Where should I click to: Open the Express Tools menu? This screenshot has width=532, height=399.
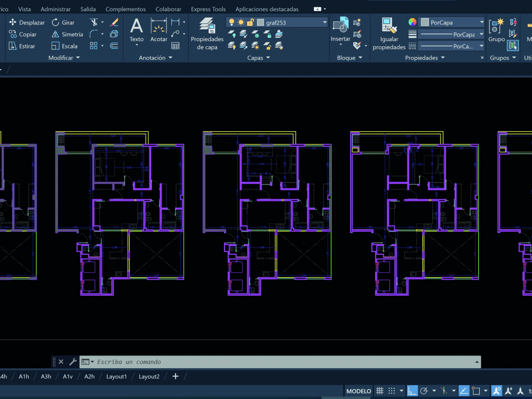click(208, 9)
